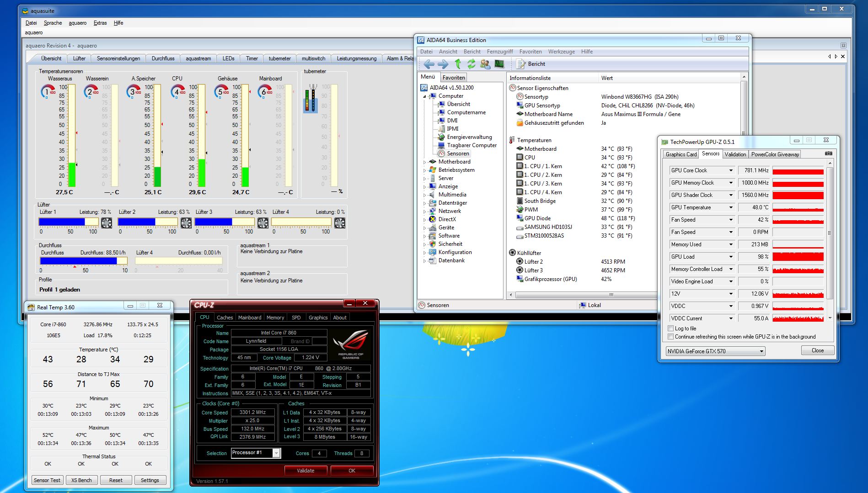The height and width of the screenshot is (493, 868).
Task: Open the GPU Temperature sensor dropdown
Action: [x=730, y=207]
